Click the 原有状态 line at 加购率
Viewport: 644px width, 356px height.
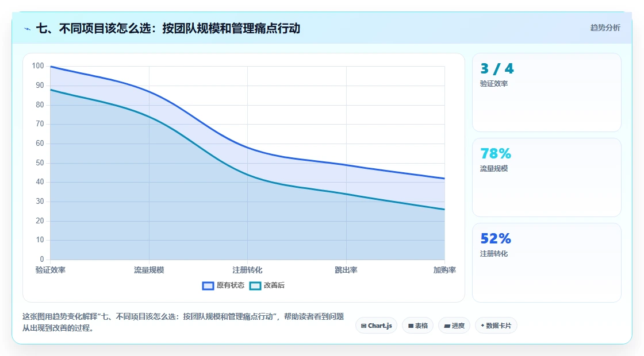pyautogui.click(x=444, y=179)
